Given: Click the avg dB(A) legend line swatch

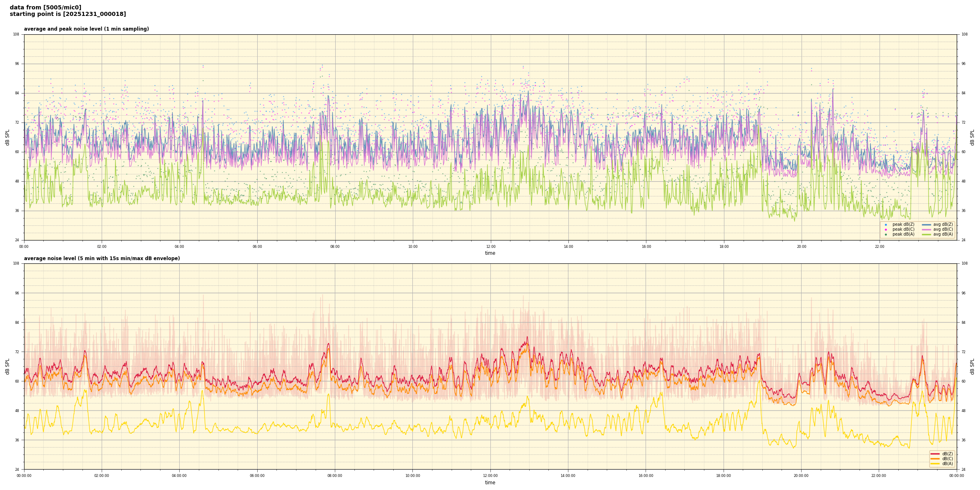Looking at the screenshot, I should [927, 234].
